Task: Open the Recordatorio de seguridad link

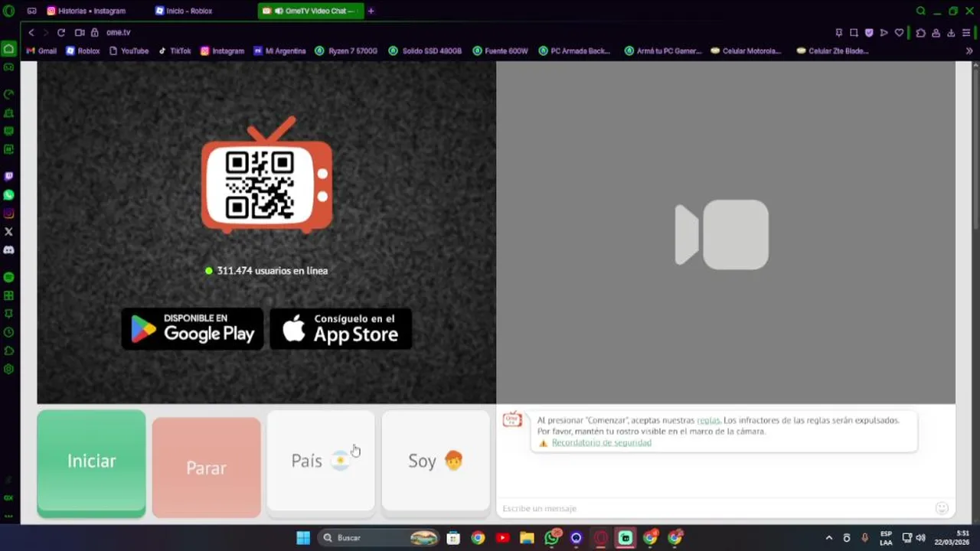Action: pos(602,442)
